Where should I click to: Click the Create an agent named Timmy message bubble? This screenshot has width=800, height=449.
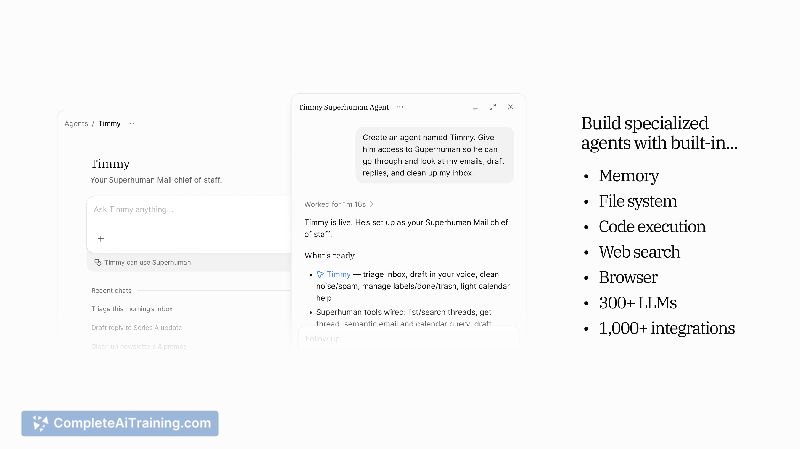click(434, 155)
